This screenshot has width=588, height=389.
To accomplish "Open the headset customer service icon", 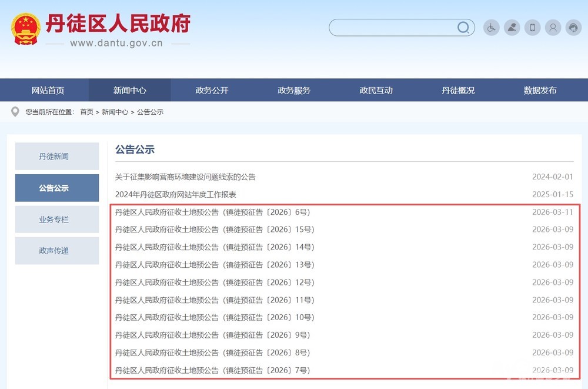I will click(573, 28).
